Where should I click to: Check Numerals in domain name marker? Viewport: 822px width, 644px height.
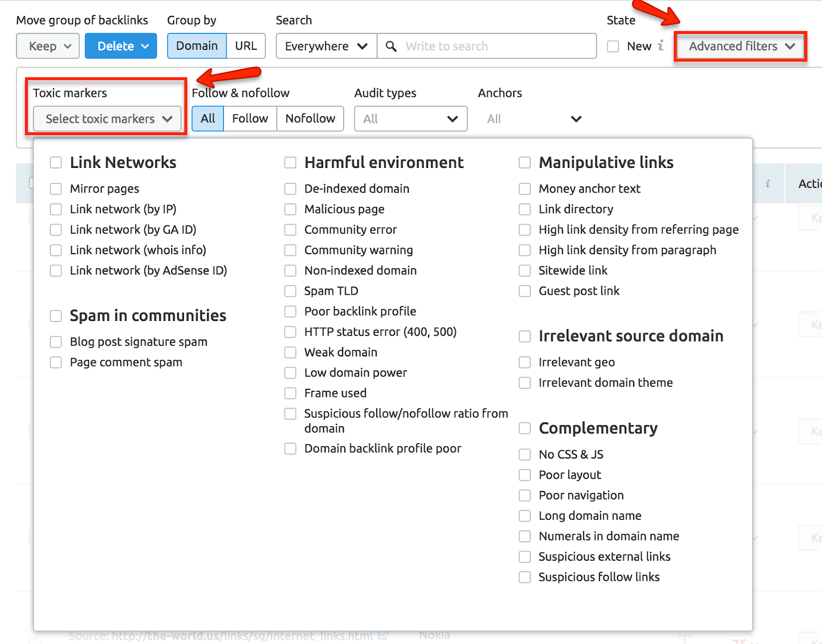525,536
